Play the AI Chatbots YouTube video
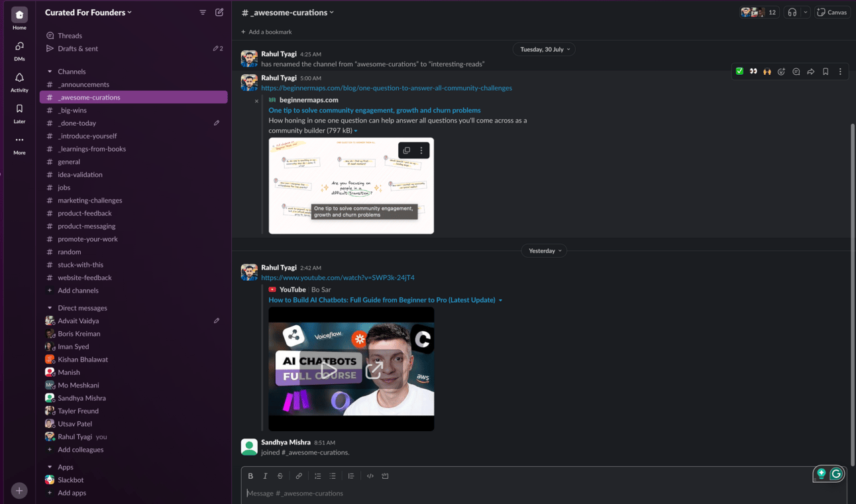 (329, 370)
